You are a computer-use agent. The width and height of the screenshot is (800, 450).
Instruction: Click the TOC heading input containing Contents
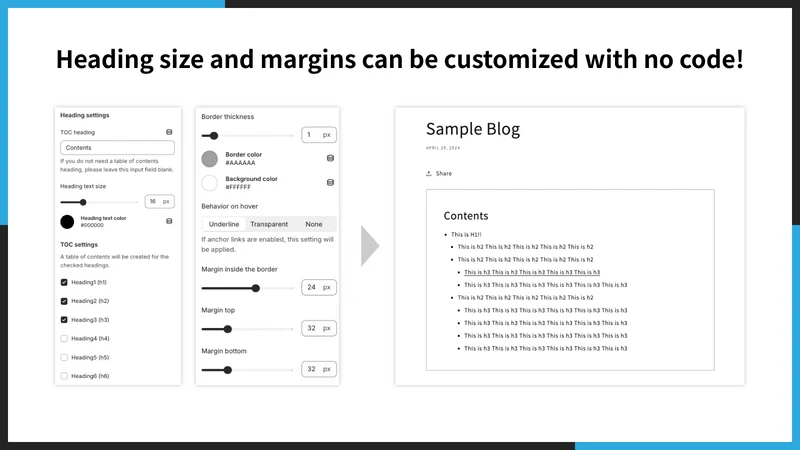pos(117,147)
